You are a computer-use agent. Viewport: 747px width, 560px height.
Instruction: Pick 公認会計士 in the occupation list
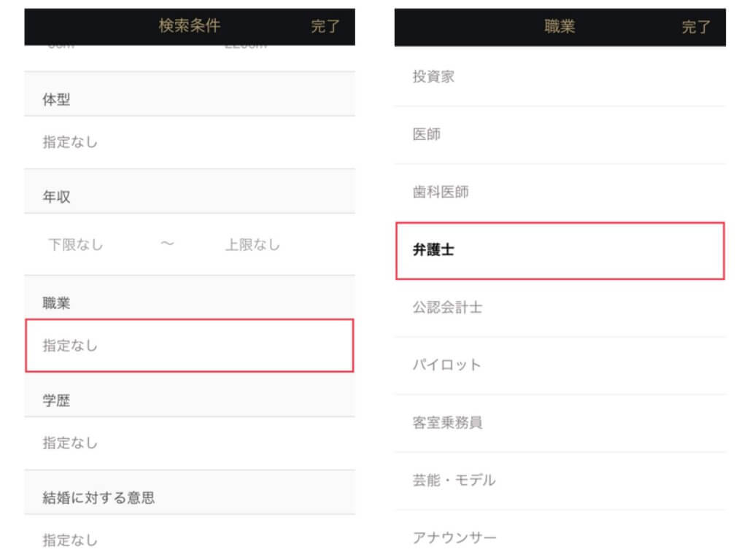(x=560, y=308)
